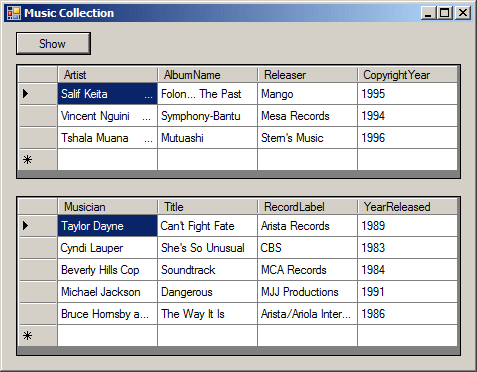Select the Mutuashi album cell

click(x=207, y=138)
